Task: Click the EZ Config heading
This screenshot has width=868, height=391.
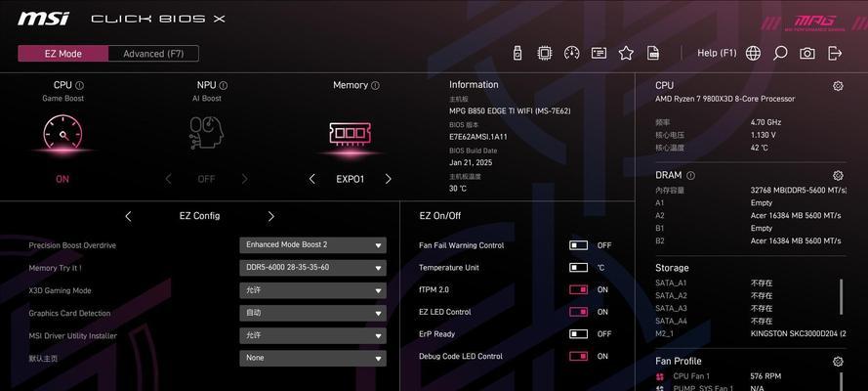Action: 199,216
